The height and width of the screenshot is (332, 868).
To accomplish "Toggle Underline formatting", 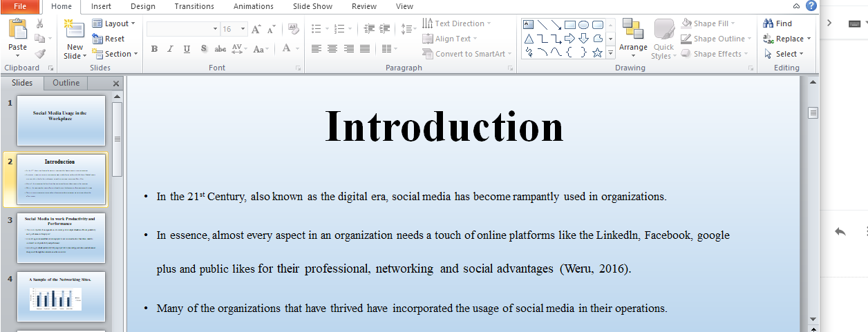I will coord(187,49).
